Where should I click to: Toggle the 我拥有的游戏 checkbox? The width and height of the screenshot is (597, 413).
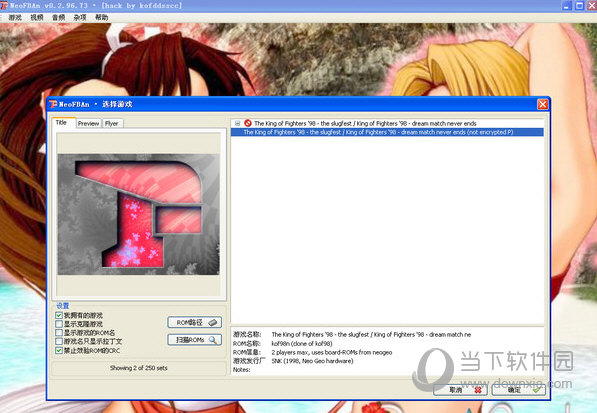click(x=59, y=315)
